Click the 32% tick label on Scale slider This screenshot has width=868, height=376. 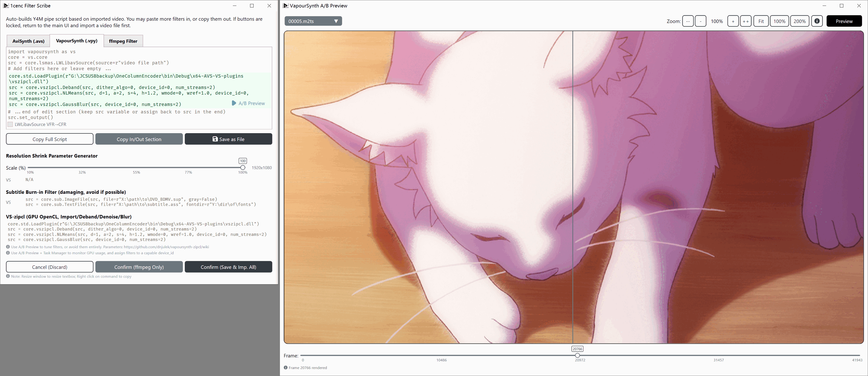[x=82, y=172]
